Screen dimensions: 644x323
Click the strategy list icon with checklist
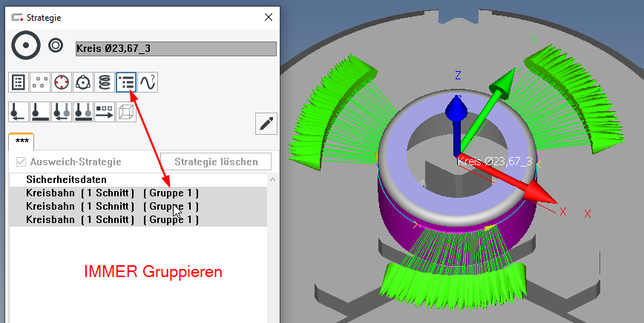click(x=19, y=82)
